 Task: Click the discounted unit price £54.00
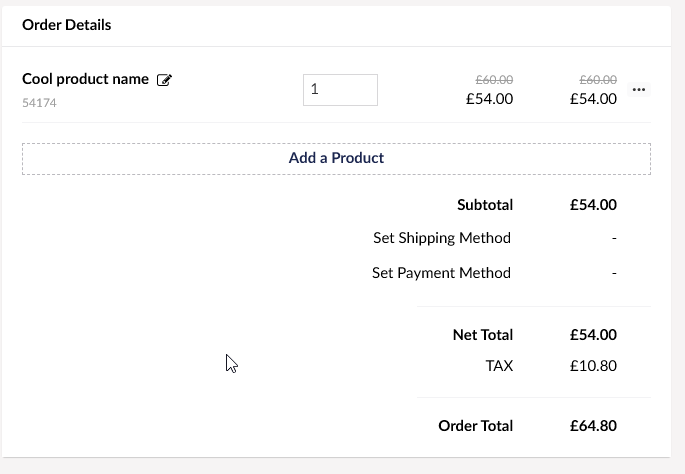pos(490,99)
